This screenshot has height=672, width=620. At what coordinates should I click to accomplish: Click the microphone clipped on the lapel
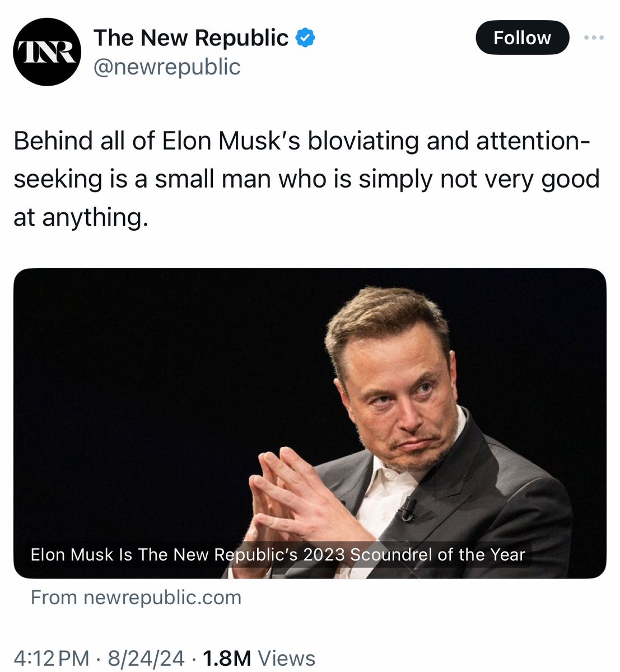pos(407,508)
